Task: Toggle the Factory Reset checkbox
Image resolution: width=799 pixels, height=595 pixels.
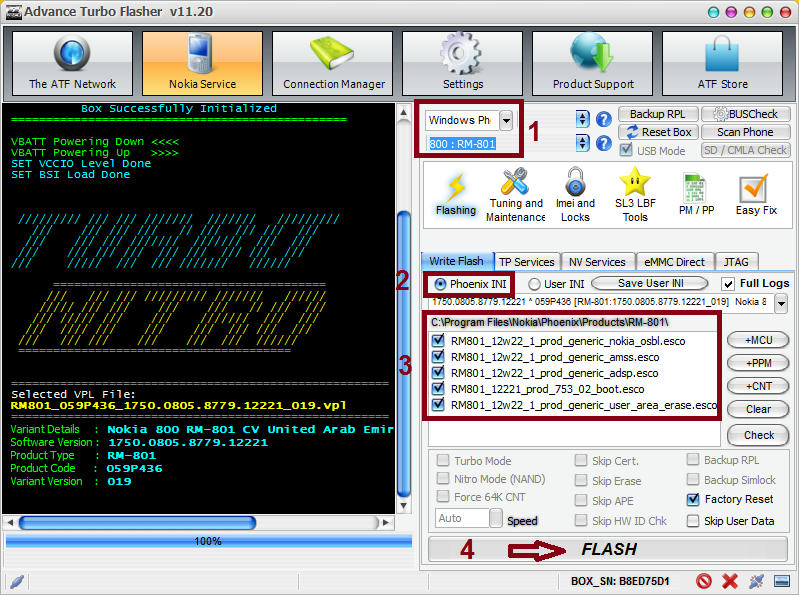Action: [x=693, y=499]
